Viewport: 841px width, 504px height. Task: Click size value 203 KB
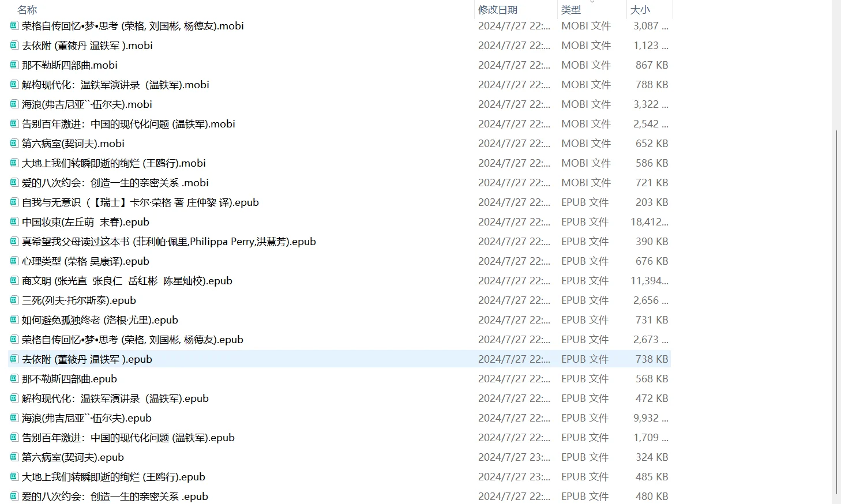(x=652, y=202)
